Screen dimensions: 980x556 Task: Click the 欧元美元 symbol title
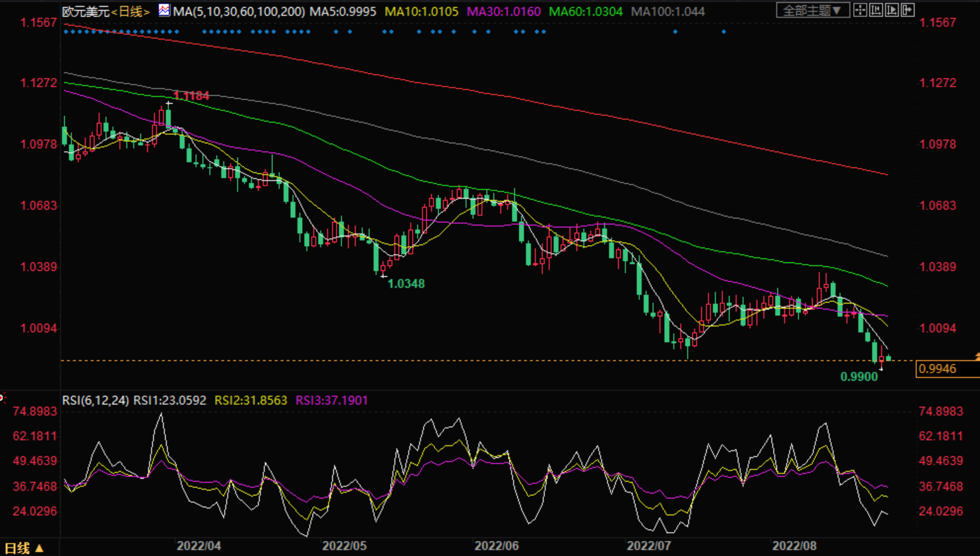(86, 12)
